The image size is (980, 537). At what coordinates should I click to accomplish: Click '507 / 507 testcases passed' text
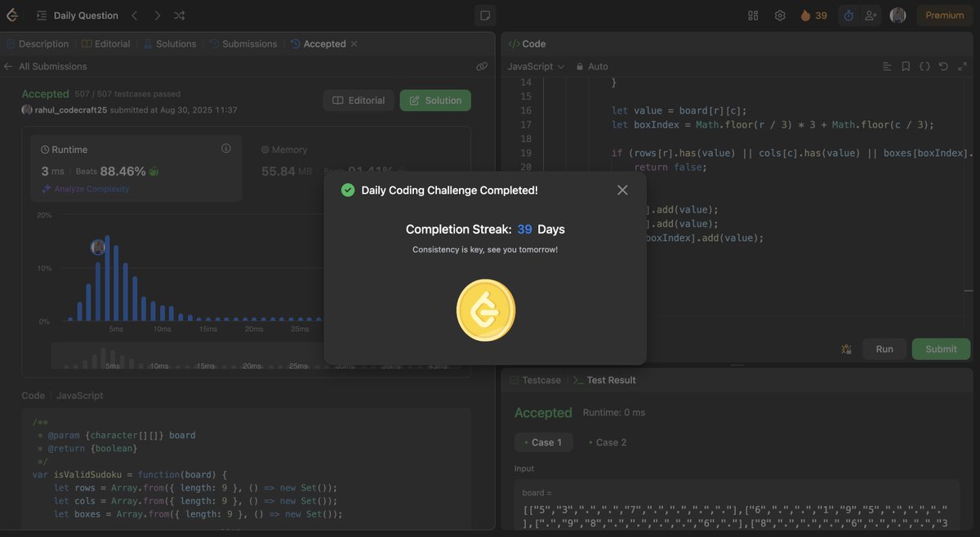coord(127,94)
